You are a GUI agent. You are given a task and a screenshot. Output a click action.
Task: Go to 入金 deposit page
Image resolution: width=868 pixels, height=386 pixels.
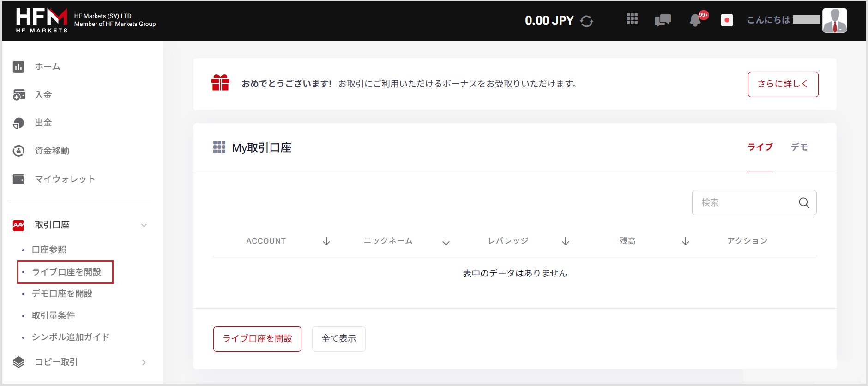(43, 95)
